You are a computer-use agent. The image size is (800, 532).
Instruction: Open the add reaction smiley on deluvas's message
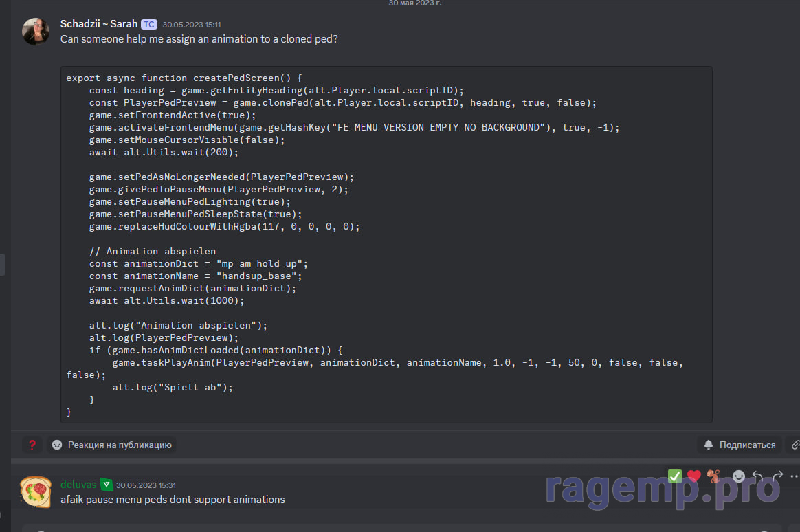point(738,476)
